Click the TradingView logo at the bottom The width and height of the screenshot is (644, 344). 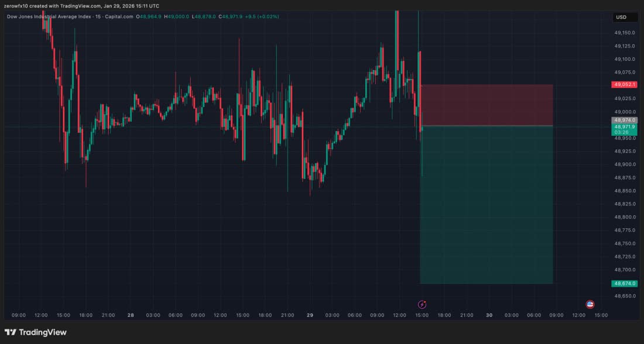point(35,332)
